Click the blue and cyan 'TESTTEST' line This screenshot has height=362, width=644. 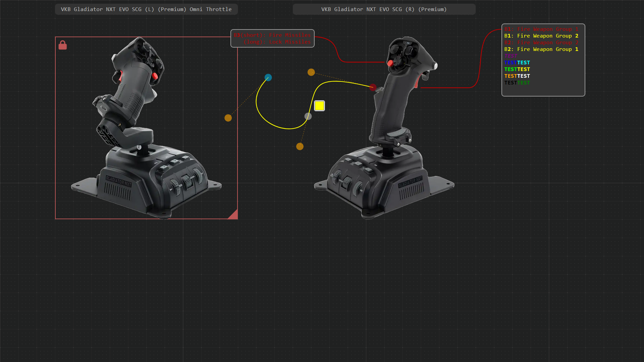point(517,63)
